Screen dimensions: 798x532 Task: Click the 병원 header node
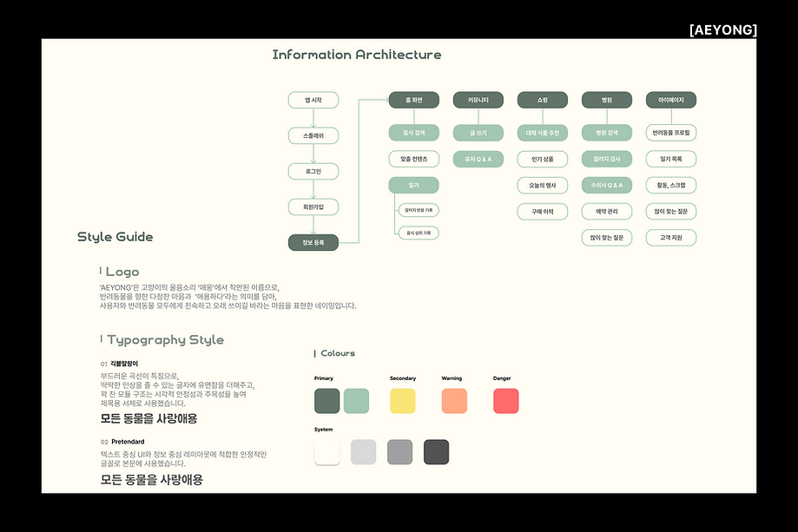tap(607, 100)
